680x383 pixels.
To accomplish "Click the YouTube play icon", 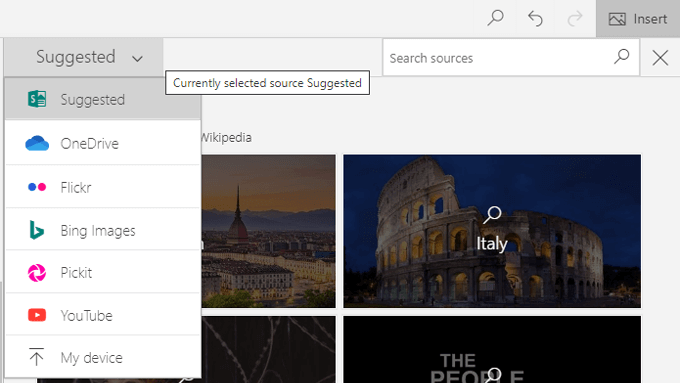I will pos(37,315).
